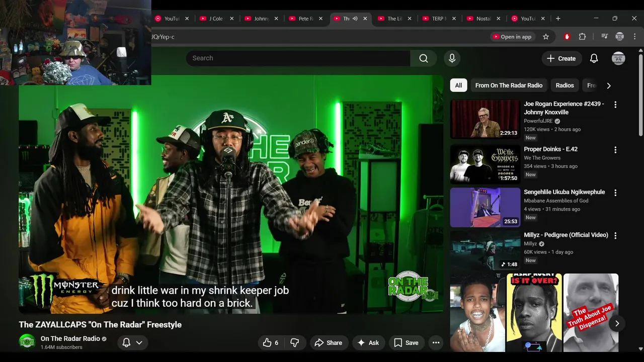
Task: Click the Create button
Action: pos(561,58)
